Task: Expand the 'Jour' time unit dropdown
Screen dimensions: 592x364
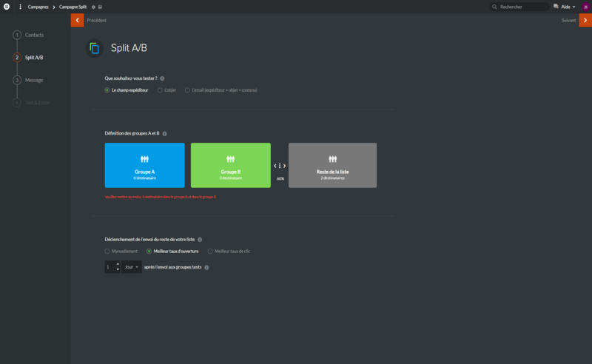Action: click(x=131, y=266)
